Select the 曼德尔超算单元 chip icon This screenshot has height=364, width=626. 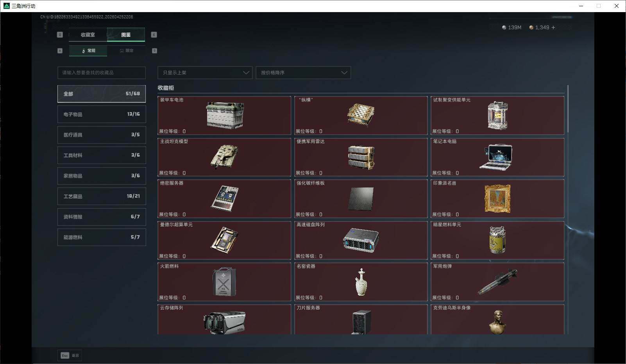pos(224,240)
